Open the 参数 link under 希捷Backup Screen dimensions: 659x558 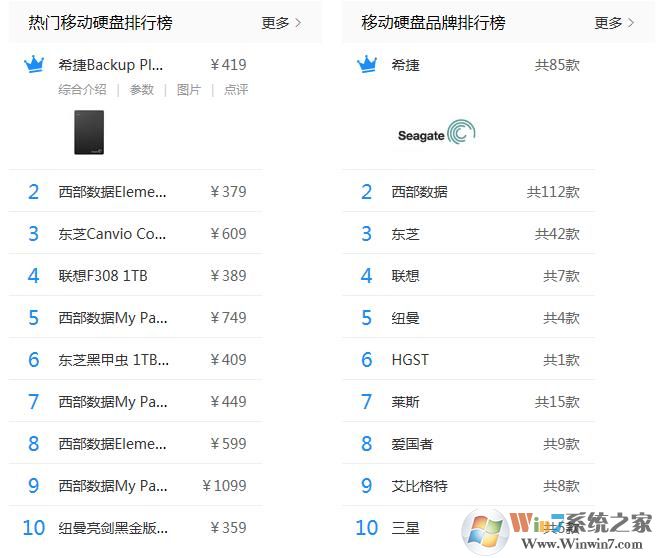click(142, 89)
